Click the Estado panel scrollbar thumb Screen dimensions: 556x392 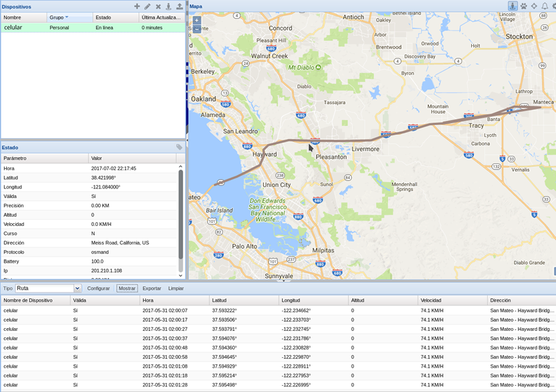coord(181,215)
